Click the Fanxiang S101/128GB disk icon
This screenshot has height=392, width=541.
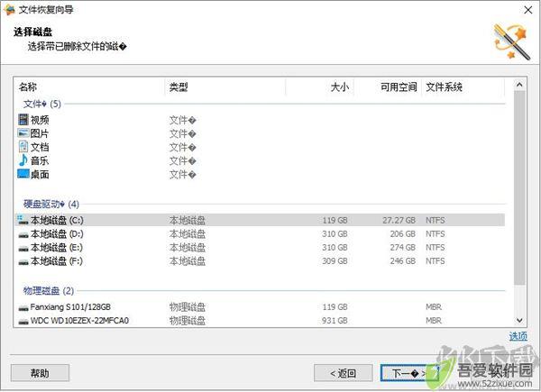(23, 307)
